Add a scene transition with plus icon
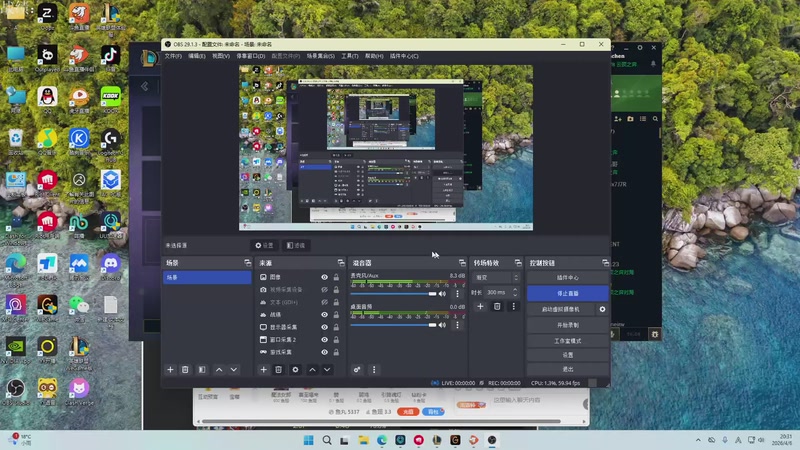The height and width of the screenshot is (450, 800). point(480,306)
